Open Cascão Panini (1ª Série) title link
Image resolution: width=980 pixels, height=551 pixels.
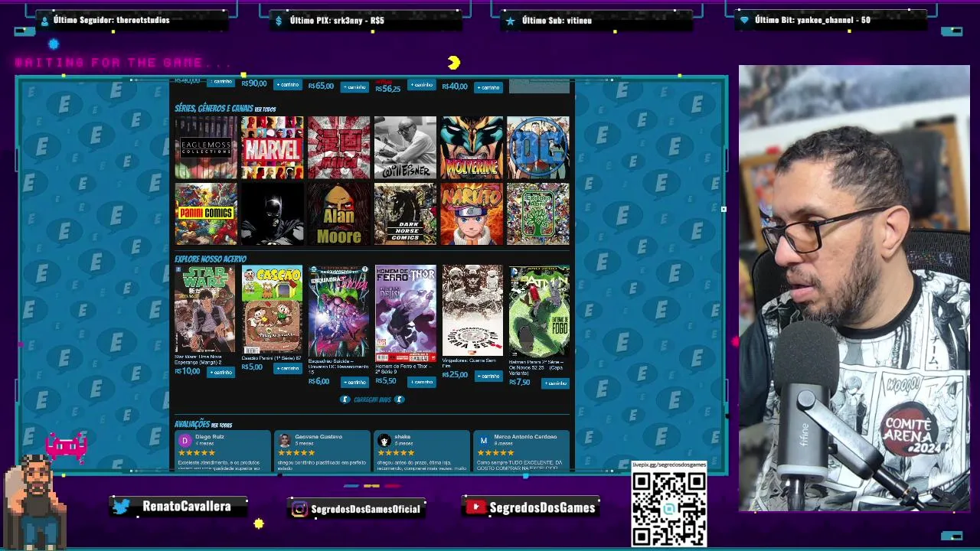click(272, 358)
